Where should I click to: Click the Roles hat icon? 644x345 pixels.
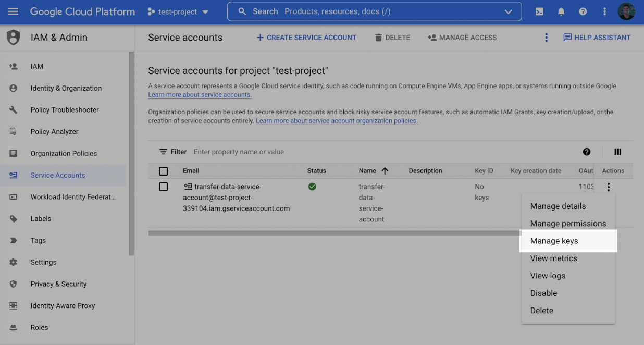point(14,328)
